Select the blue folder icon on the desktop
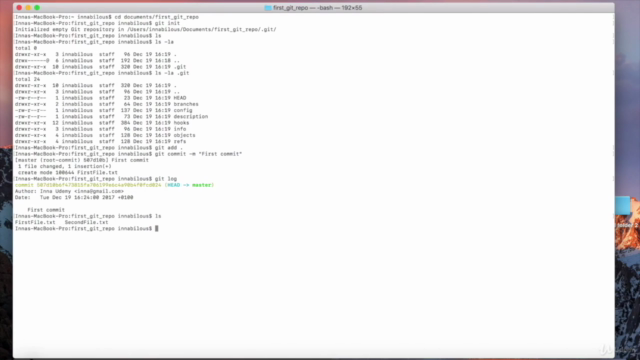This screenshot has width=640, height=360. (x=623, y=206)
